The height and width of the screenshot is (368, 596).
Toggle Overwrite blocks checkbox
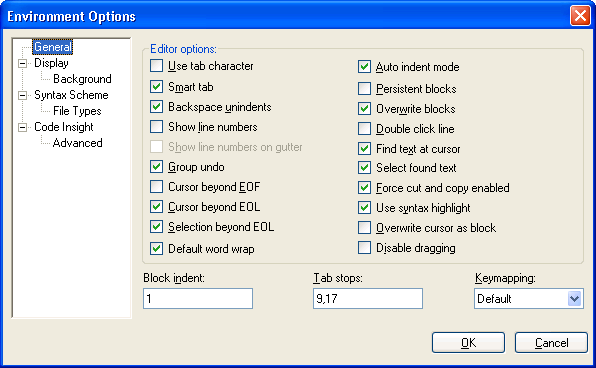click(x=364, y=109)
